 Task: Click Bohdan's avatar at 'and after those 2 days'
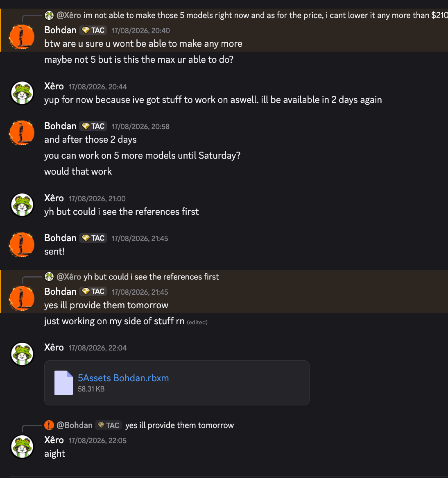pyautogui.click(x=22, y=133)
